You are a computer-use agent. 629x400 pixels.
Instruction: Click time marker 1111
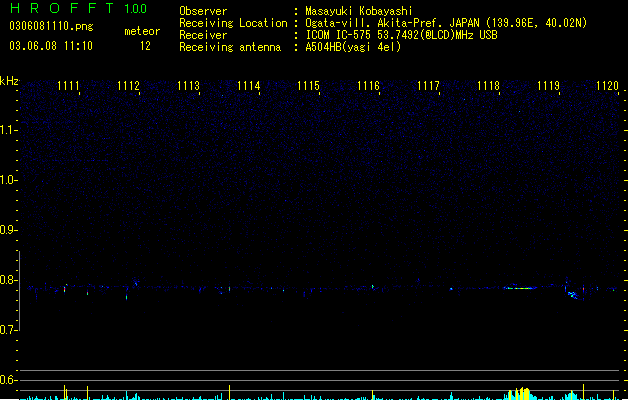click(x=68, y=86)
